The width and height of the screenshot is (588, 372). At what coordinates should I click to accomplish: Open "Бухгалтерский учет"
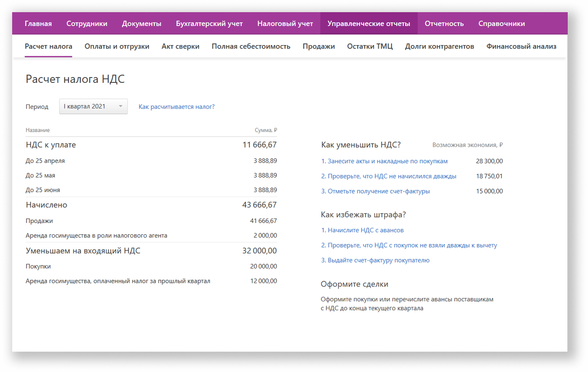pos(209,23)
